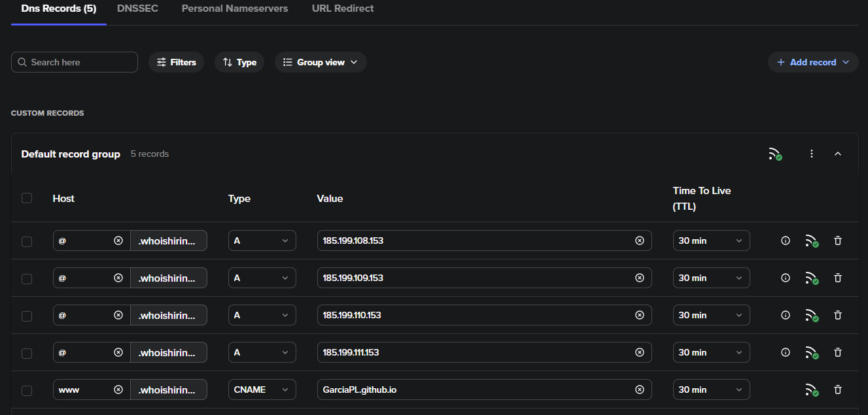Click inside the Search here field
The width and height of the screenshot is (868, 415).
click(x=74, y=62)
